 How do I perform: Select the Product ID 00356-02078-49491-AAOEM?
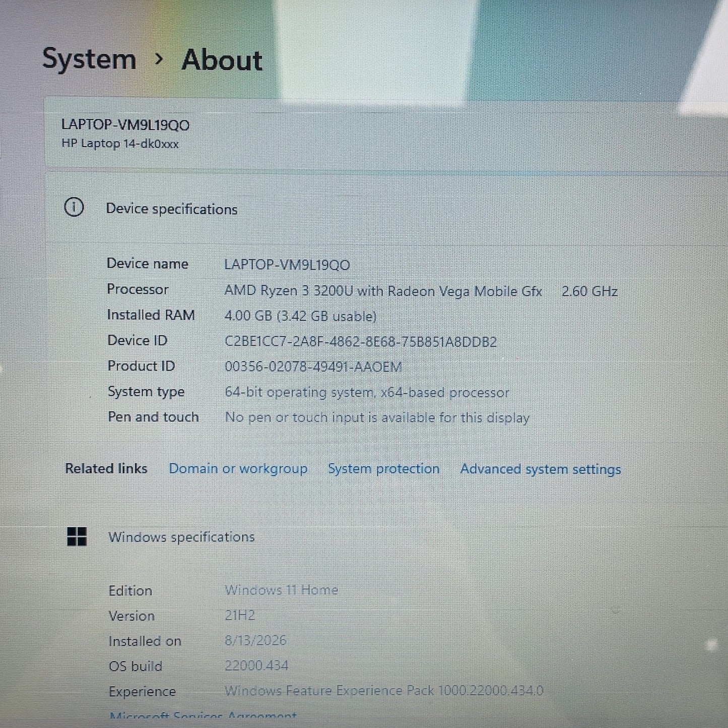313,367
